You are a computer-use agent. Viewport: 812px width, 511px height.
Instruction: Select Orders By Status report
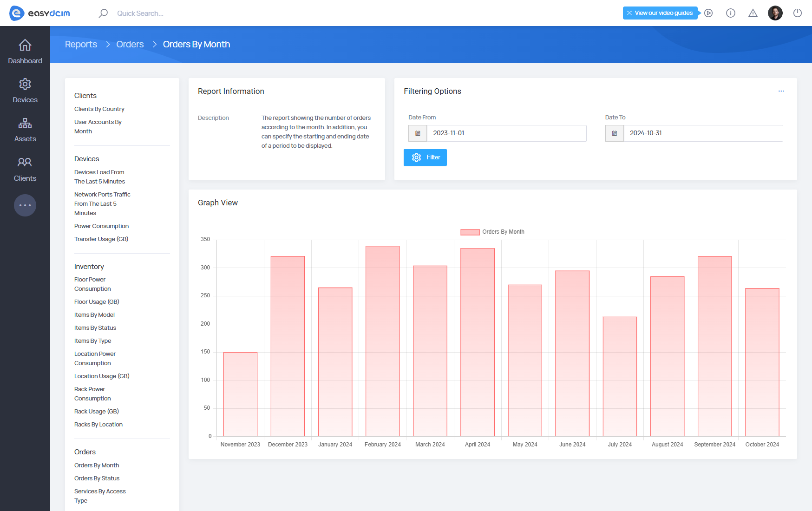97,478
